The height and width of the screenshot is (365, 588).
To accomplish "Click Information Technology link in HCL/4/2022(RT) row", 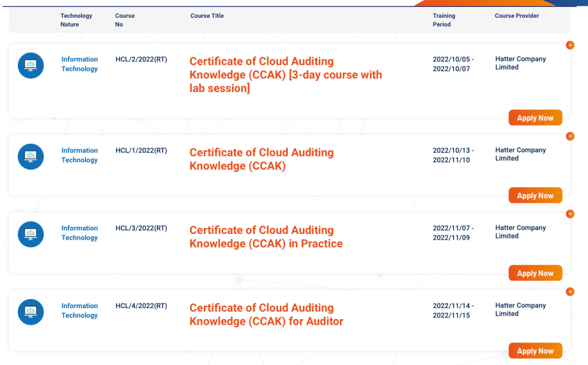I will [x=79, y=310].
